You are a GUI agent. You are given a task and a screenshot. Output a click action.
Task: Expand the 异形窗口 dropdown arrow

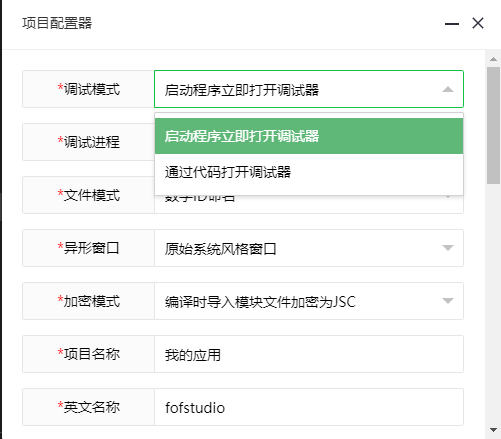[x=448, y=248]
